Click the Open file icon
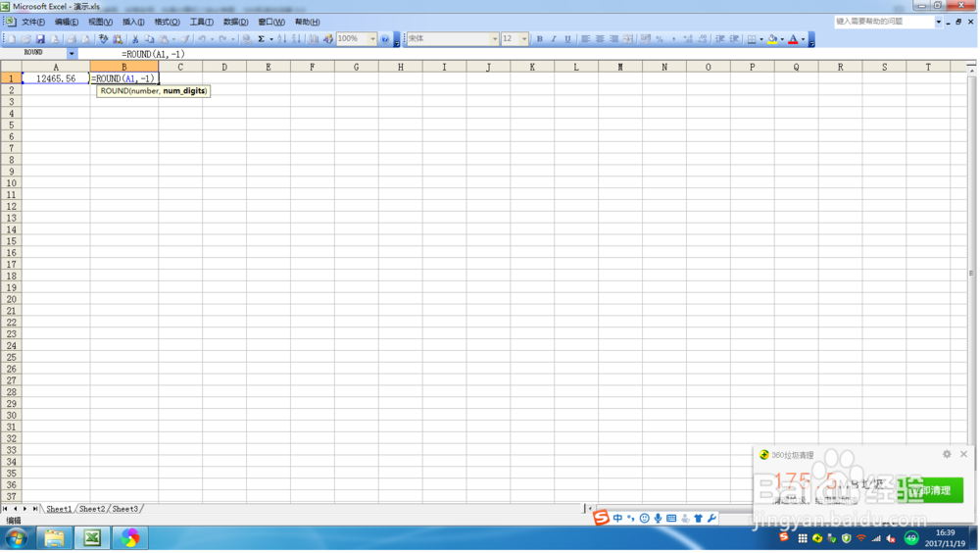The height and width of the screenshot is (553, 980). (x=26, y=39)
